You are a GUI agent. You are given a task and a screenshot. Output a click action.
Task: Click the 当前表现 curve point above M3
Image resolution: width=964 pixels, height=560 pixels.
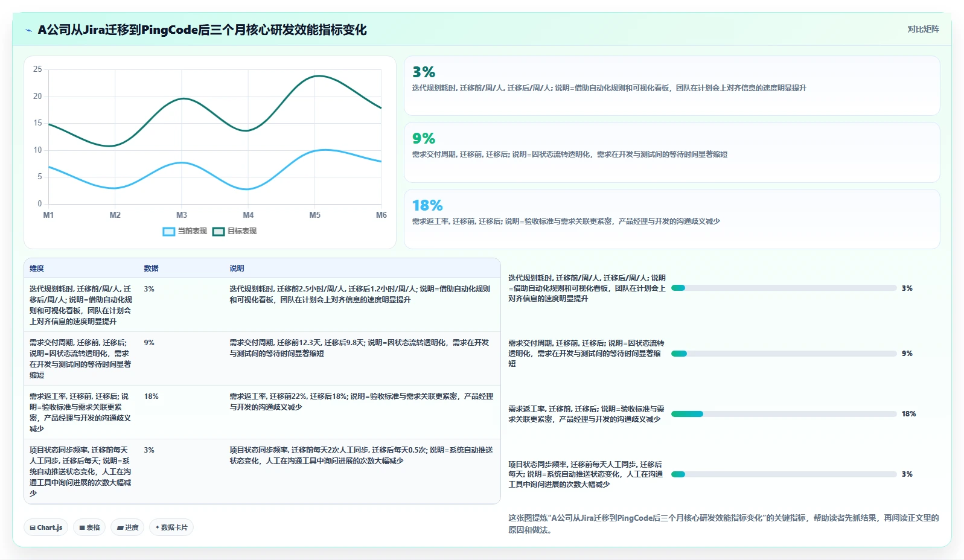182,163
